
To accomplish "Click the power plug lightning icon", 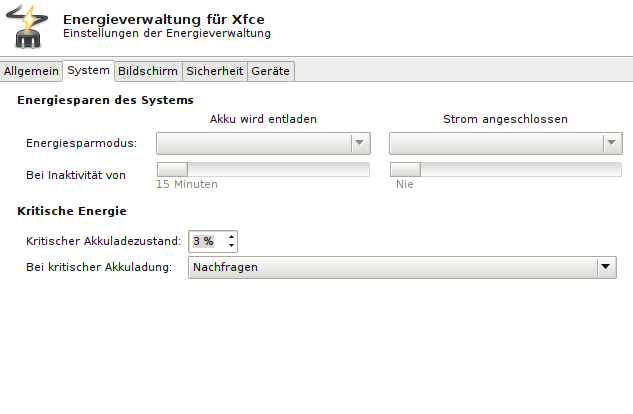I will point(27,27).
